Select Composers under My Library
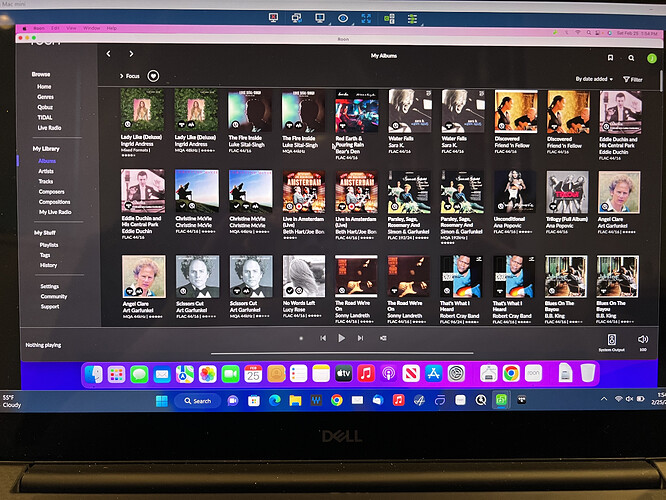Screen dimensions: 666x500 (x=51, y=192)
